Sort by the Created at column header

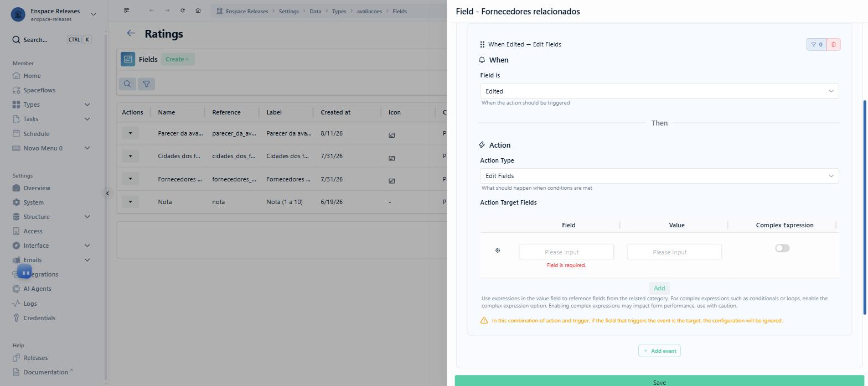pos(335,112)
